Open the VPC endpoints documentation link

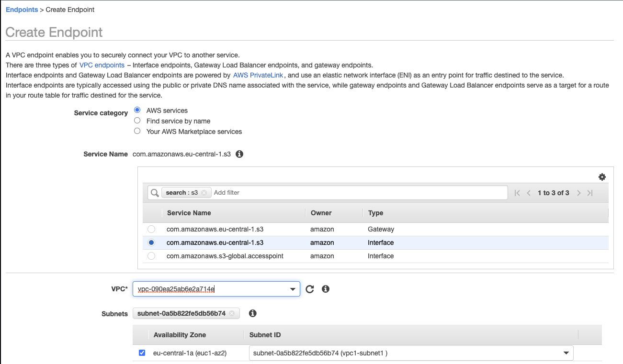(102, 65)
